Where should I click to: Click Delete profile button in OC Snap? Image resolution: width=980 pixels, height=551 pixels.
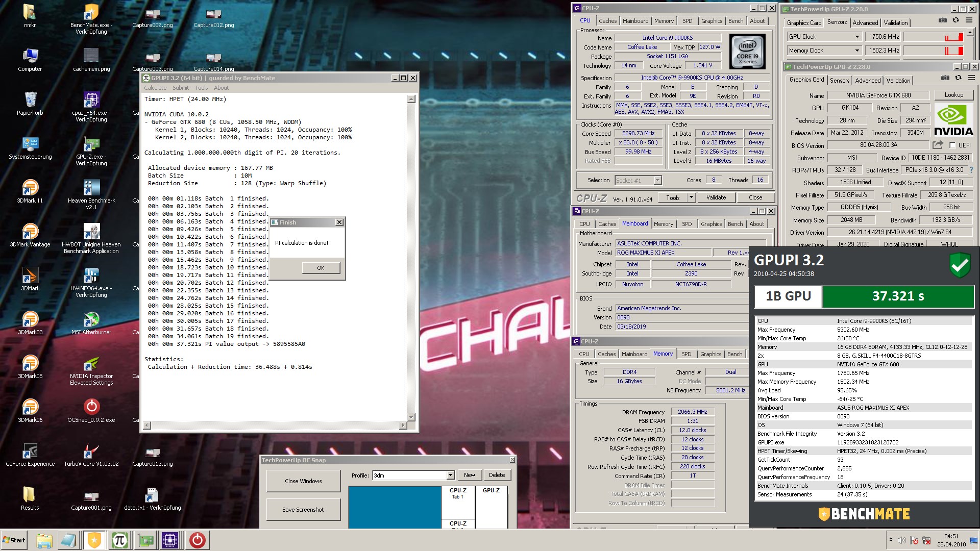pyautogui.click(x=497, y=475)
